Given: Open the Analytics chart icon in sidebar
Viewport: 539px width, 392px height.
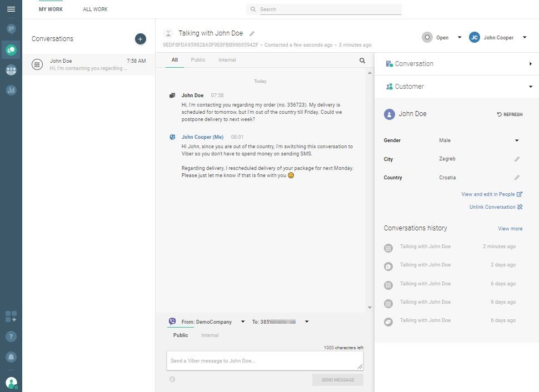Looking at the screenshot, I should 11,90.
